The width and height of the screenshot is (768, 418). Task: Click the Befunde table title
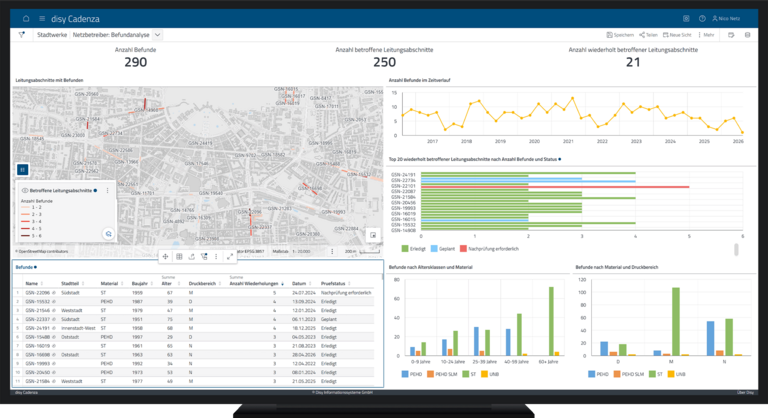(24, 267)
